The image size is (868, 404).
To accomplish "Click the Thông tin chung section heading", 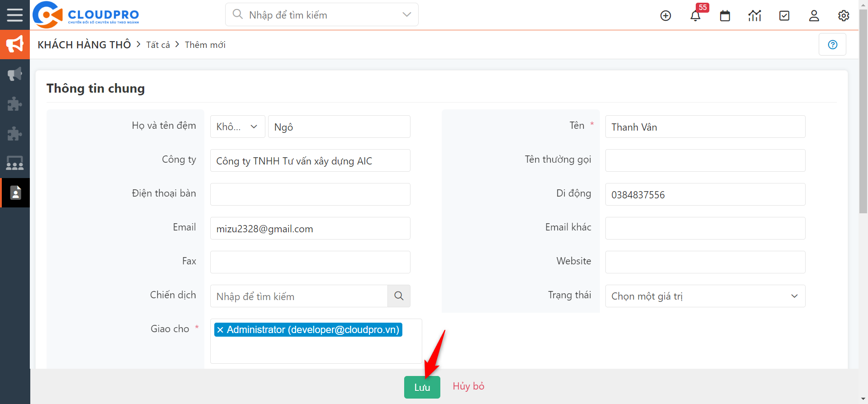I will coord(95,88).
